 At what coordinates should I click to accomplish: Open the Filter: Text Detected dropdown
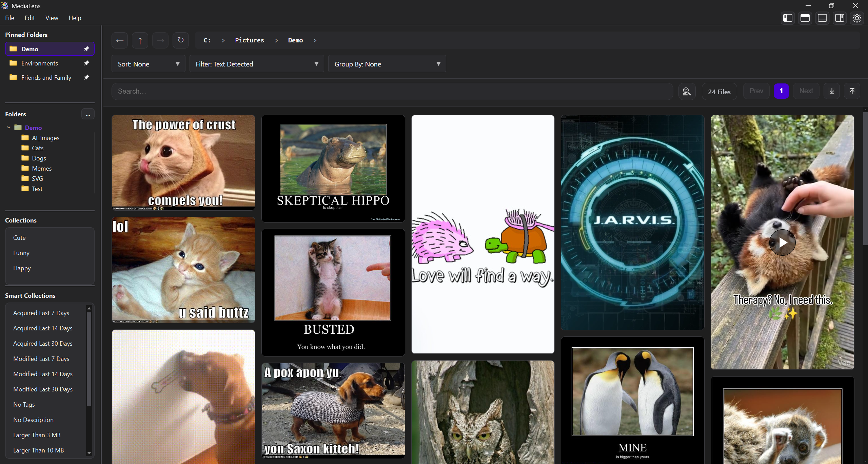click(257, 64)
